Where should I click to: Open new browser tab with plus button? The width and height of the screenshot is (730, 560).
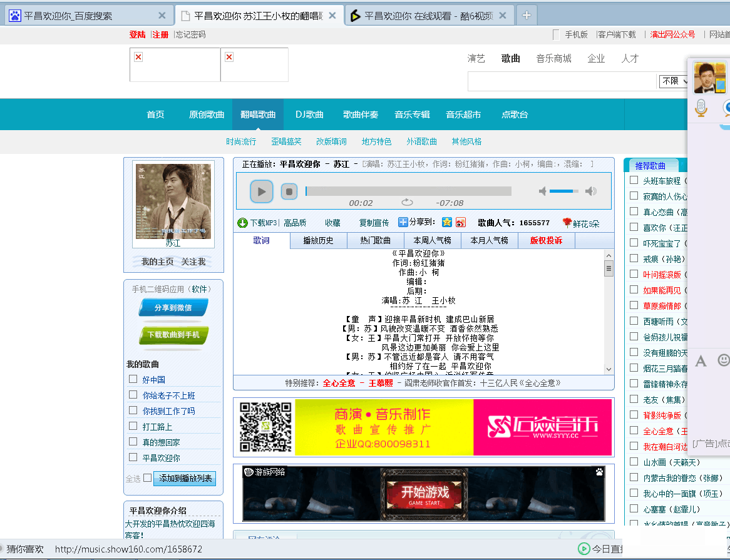(527, 16)
